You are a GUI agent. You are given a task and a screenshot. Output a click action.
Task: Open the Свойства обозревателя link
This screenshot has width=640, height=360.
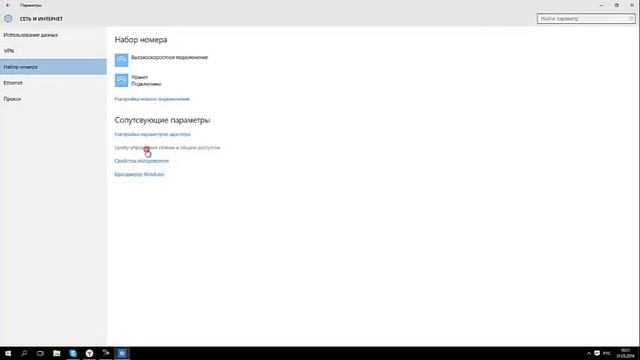point(142,161)
